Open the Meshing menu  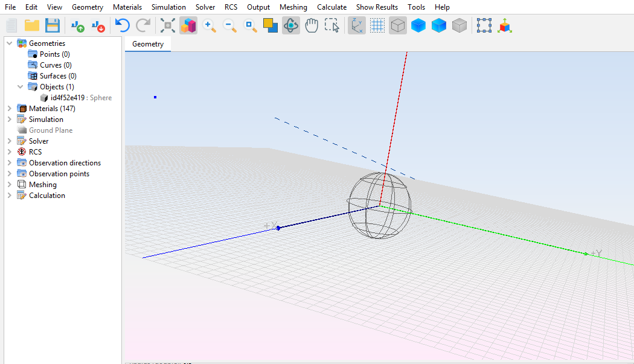coord(293,7)
